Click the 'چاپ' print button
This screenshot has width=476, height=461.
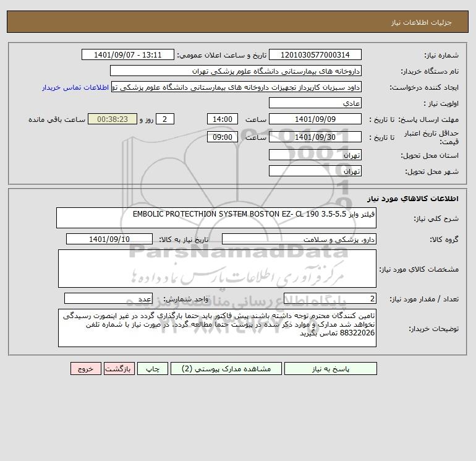[x=153, y=369]
